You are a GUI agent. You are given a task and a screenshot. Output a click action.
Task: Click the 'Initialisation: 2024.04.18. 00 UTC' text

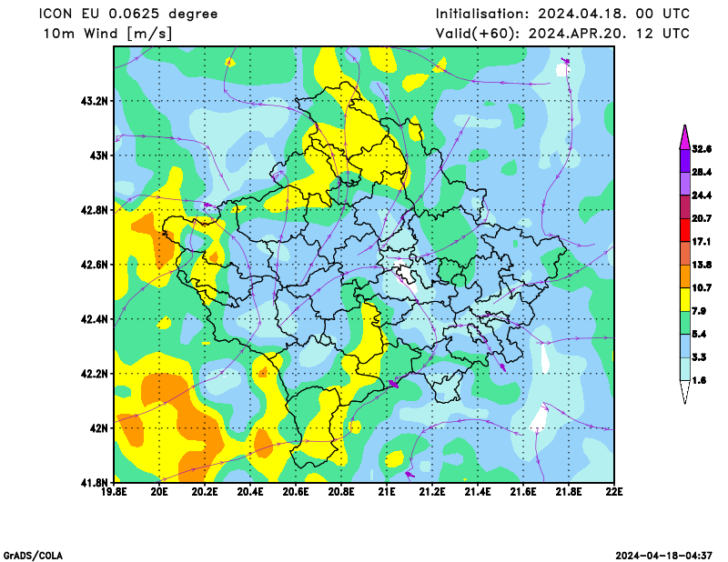click(x=562, y=14)
